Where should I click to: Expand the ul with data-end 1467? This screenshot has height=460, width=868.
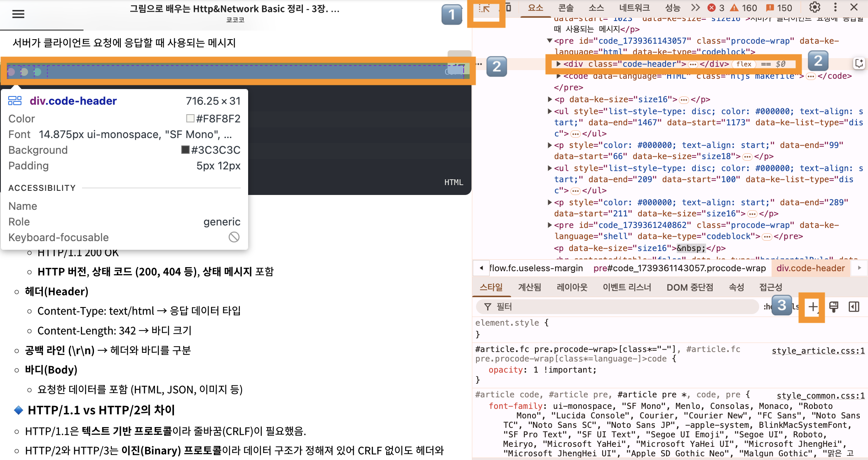point(550,111)
